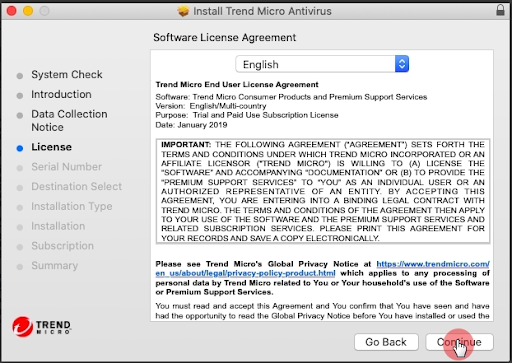Select the Serial Number step
This screenshot has height=363, width=512.
click(66, 167)
